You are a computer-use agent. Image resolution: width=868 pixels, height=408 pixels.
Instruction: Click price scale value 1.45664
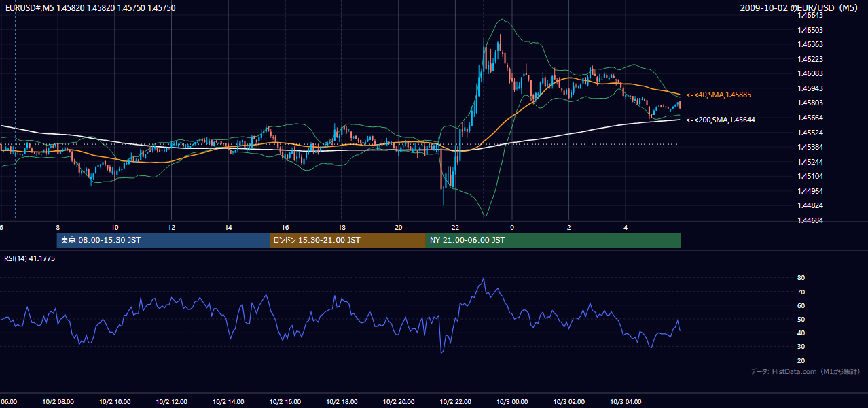pos(810,118)
